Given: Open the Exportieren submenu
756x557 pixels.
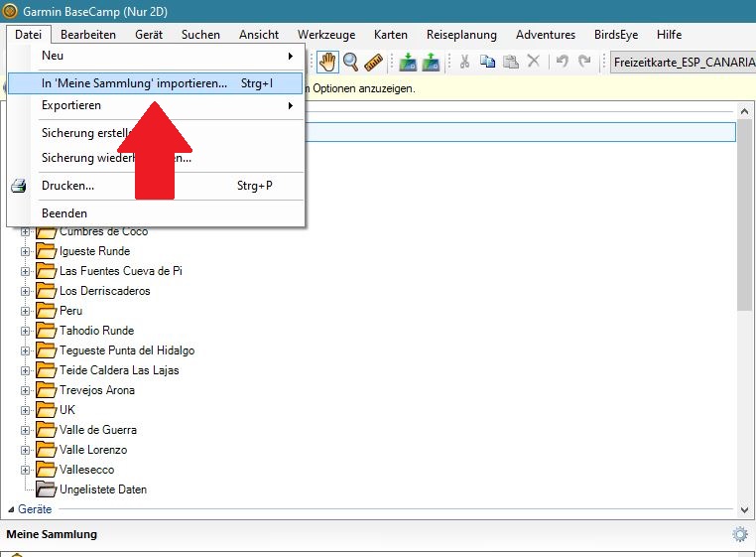Looking at the screenshot, I should coord(156,105).
